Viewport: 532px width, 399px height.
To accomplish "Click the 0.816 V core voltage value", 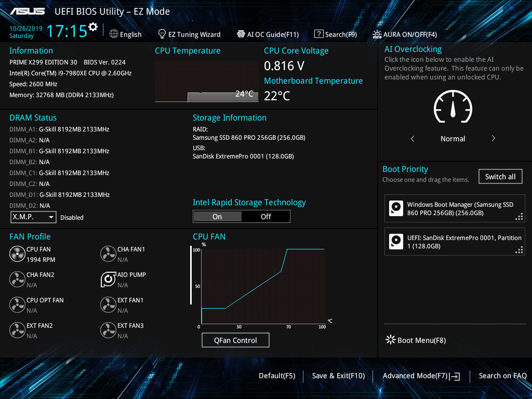I will [284, 66].
